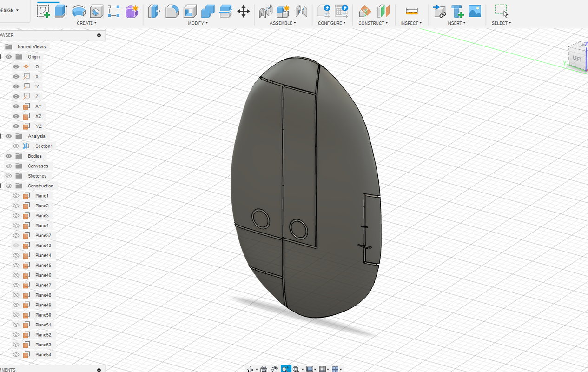
Task: Click the Orbit navigation icon
Action: 251,369
